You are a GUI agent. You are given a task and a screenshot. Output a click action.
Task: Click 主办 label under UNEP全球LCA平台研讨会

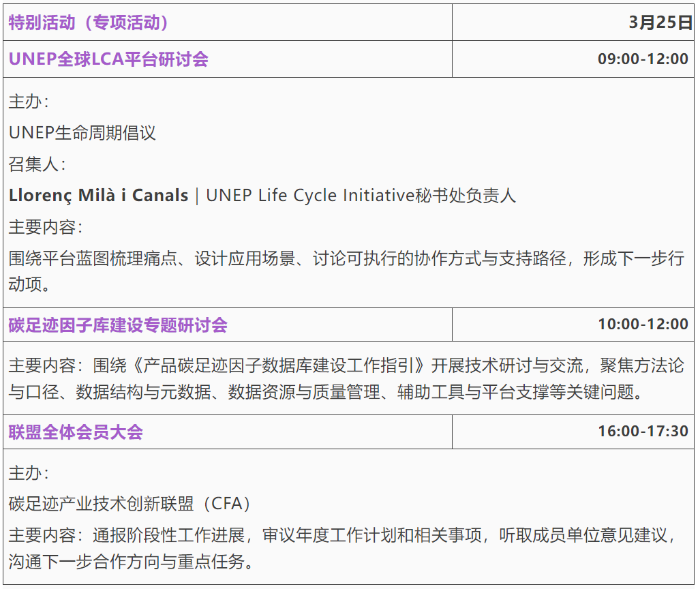tap(28, 102)
